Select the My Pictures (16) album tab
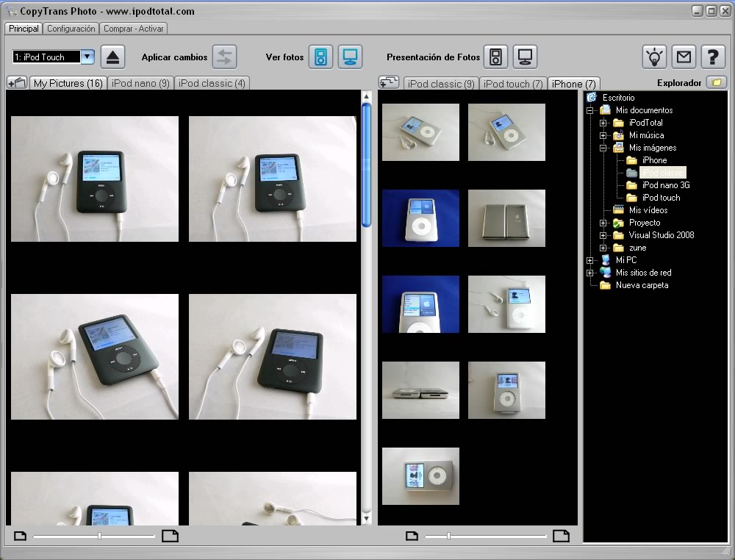The height and width of the screenshot is (560, 735). pos(68,83)
